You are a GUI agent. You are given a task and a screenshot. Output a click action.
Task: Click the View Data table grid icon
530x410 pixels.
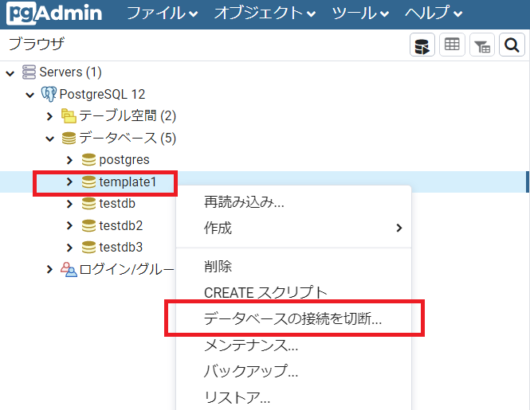pyautogui.click(x=452, y=45)
